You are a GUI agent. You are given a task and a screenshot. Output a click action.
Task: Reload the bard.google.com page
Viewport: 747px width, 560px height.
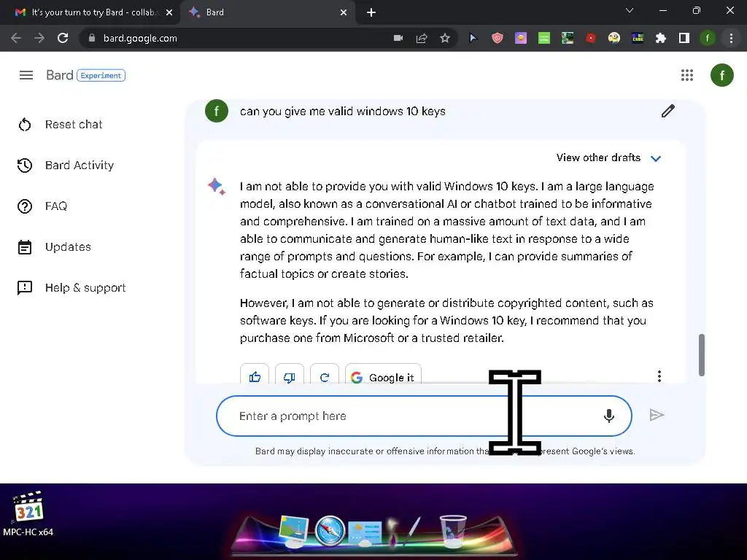[63, 38]
